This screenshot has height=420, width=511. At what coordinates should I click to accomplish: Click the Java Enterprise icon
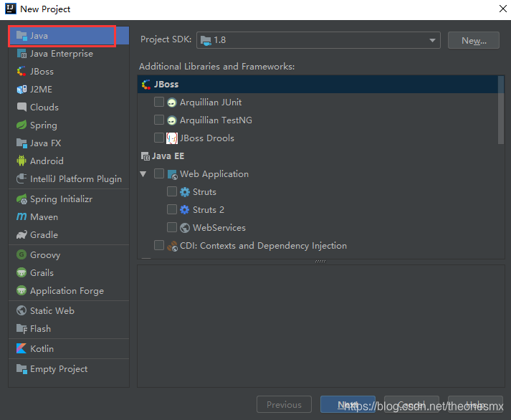(x=22, y=54)
